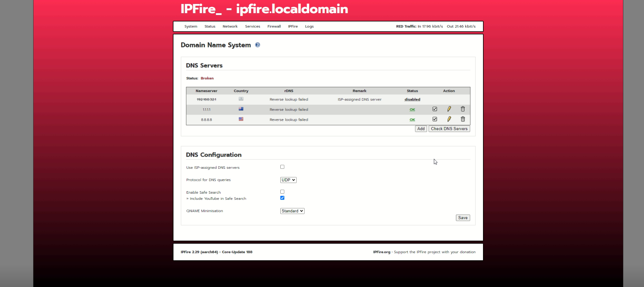Open the IPFire.org link in footer
The height and width of the screenshot is (287, 644).
(x=382, y=252)
